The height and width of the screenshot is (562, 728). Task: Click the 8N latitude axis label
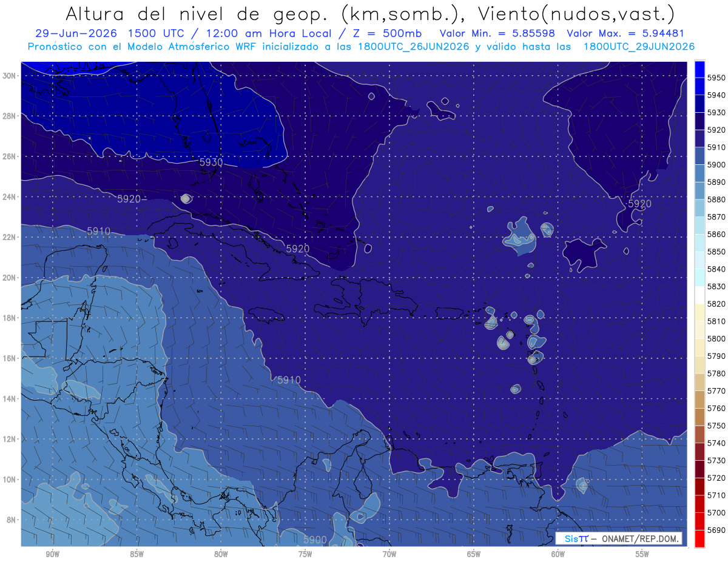click(11, 520)
